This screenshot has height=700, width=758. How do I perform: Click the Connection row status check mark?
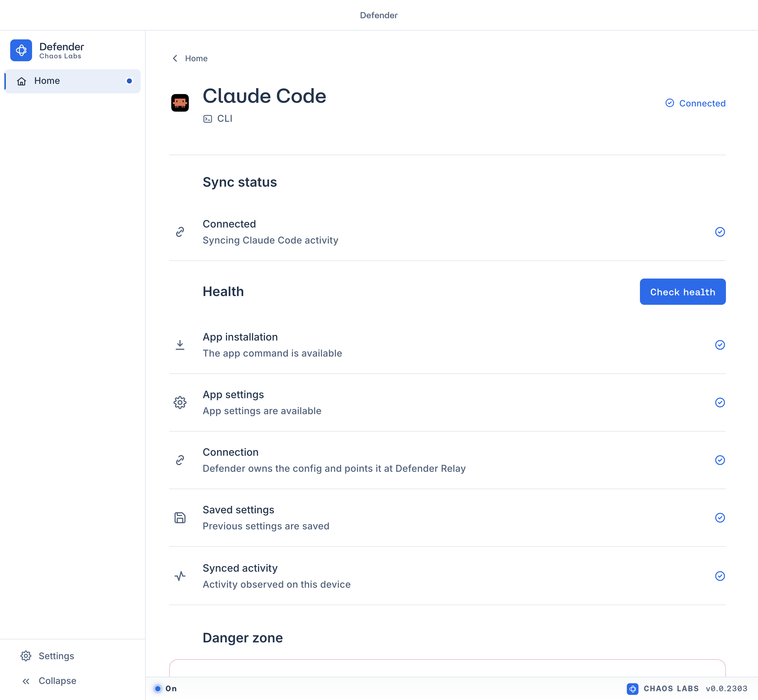tap(720, 460)
